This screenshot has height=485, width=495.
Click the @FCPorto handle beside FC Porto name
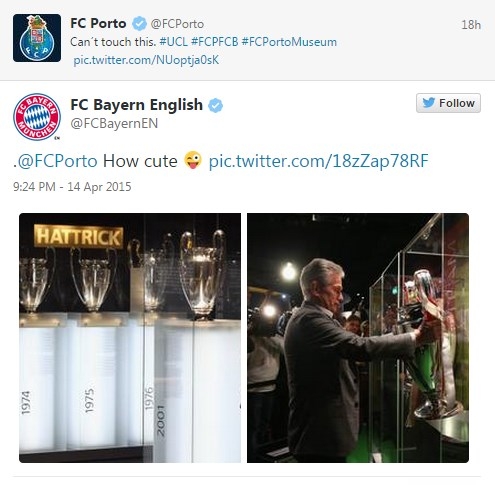(177, 24)
